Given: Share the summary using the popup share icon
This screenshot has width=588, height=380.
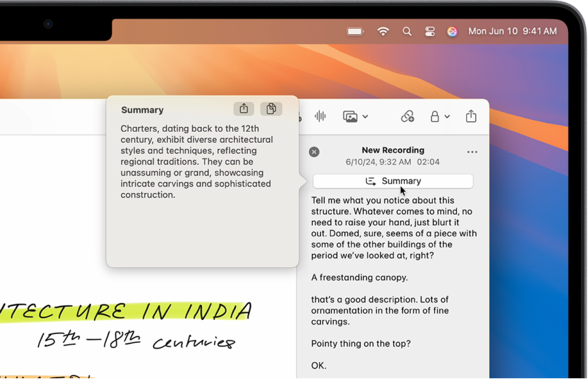Looking at the screenshot, I should click(244, 109).
